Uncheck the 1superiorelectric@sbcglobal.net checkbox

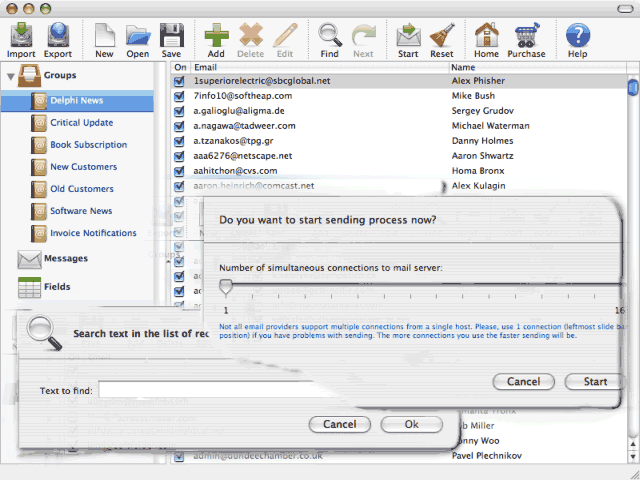coord(180,81)
